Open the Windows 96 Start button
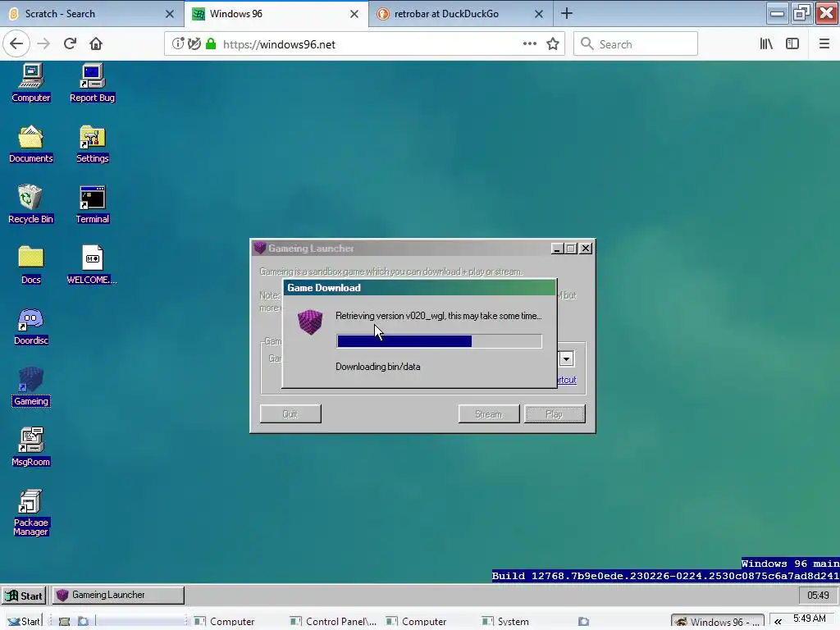840x630 pixels. 24,596
